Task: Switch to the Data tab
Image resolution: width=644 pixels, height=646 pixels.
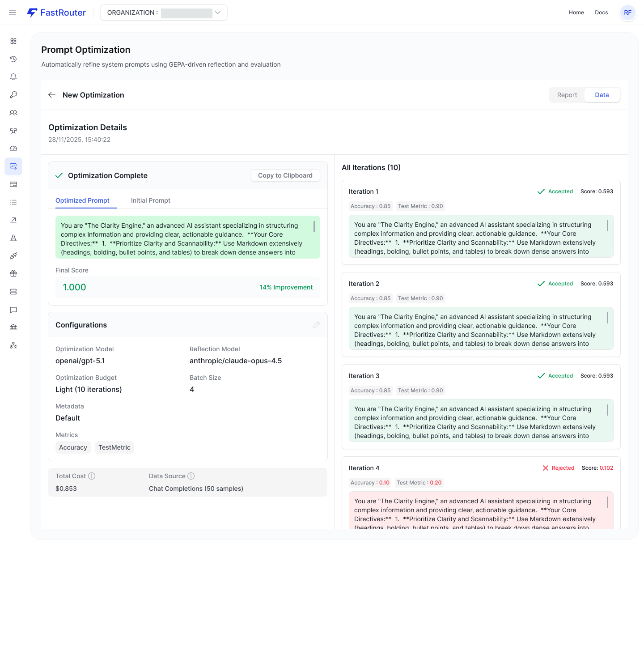Action: point(602,95)
